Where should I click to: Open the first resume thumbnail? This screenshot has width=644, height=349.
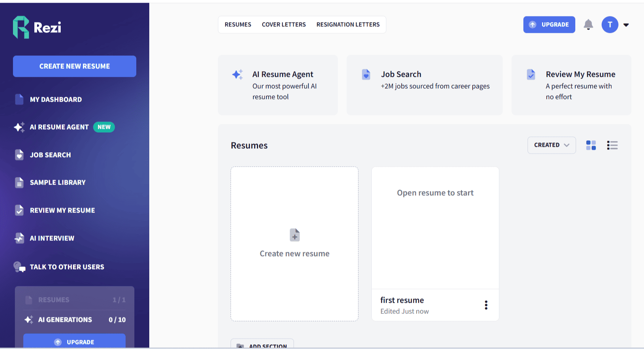[x=435, y=228]
